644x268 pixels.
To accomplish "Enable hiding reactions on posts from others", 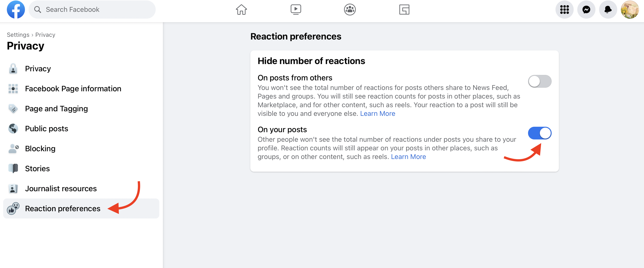I will pyautogui.click(x=540, y=81).
